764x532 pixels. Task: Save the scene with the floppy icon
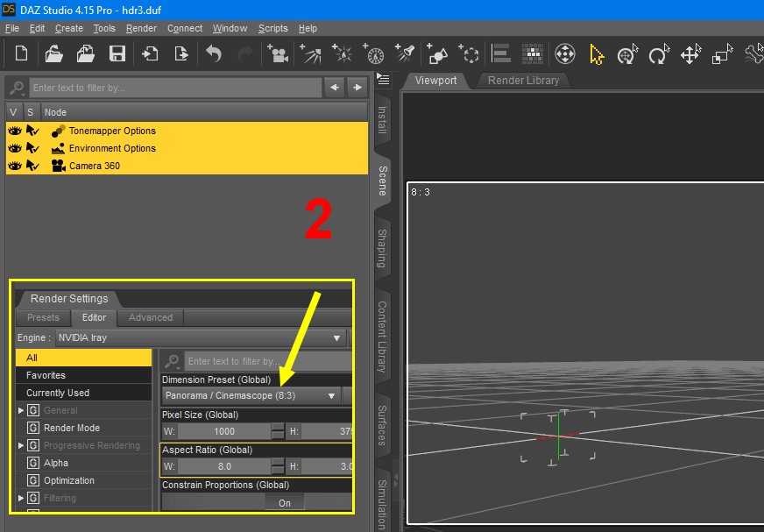(x=117, y=53)
